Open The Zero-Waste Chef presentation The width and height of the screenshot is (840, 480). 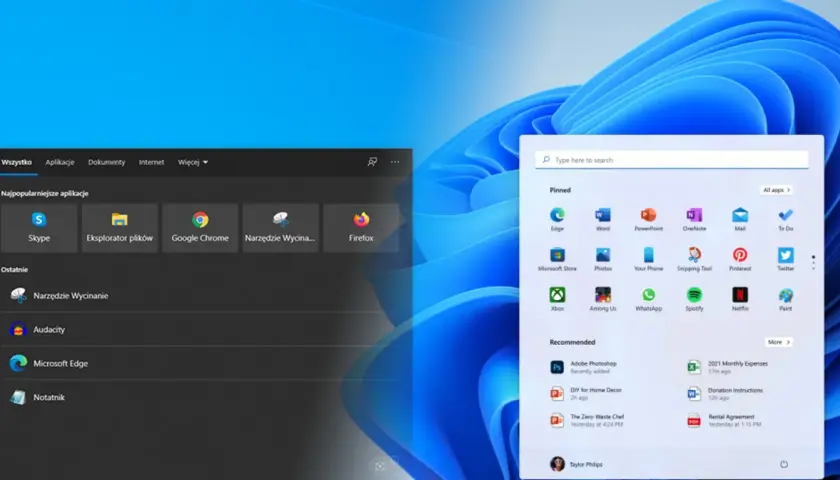(x=587, y=420)
